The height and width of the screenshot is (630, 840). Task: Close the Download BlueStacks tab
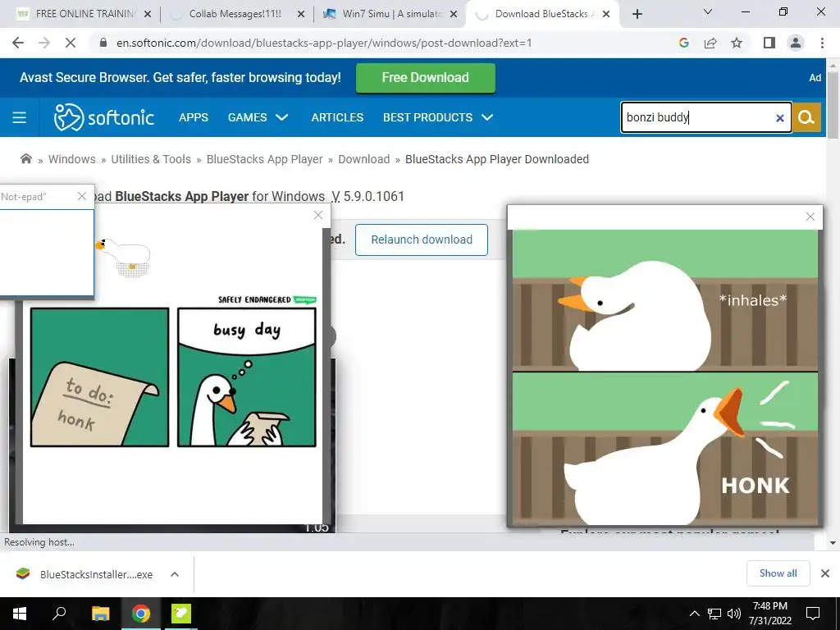tap(606, 14)
